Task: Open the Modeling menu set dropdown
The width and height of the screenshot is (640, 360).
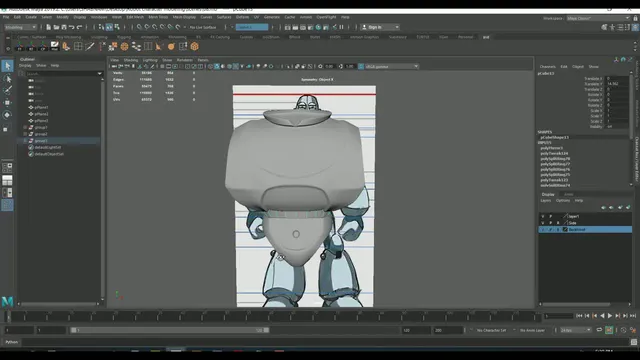Action: [20, 27]
